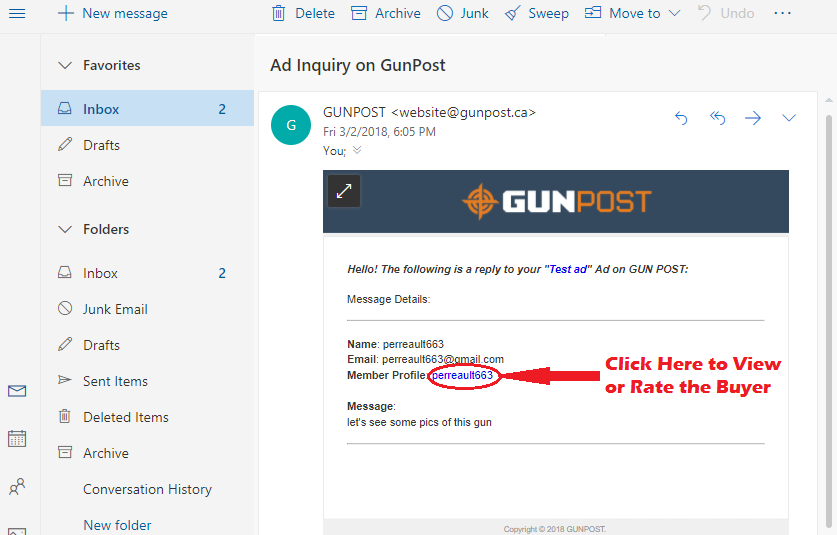The image size is (837, 535).
Task: Open the Deleted Items folder
Action: (x=147, y=417)
